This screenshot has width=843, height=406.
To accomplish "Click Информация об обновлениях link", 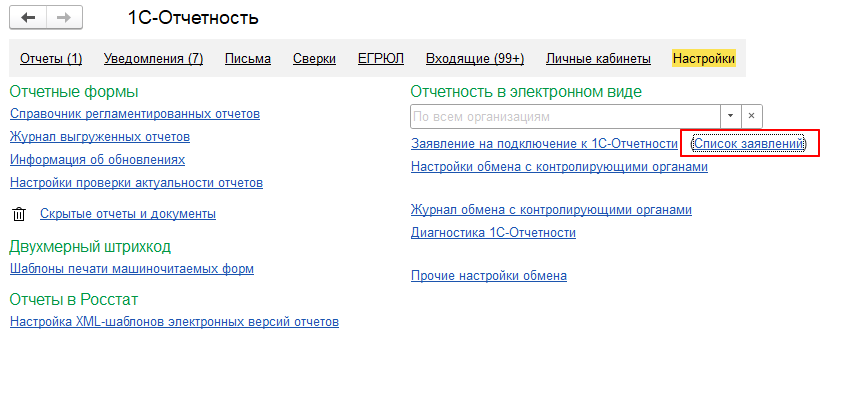I will point(97,160).
